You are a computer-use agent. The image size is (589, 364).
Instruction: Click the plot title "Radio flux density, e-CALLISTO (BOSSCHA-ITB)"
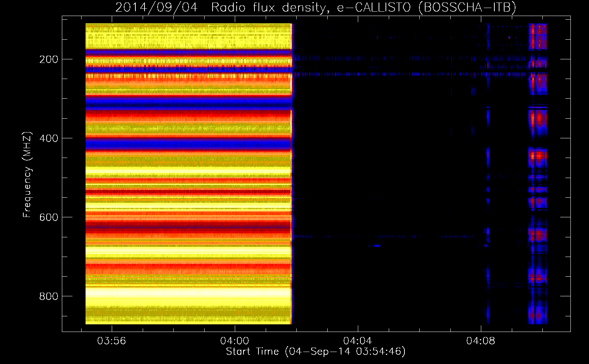(363, 7)
